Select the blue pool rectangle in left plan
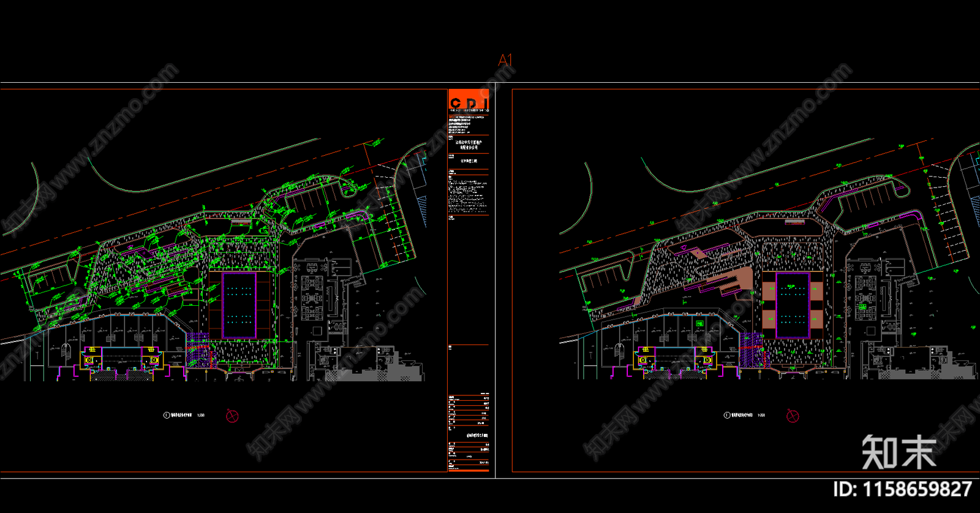 (x=239, y=306)
